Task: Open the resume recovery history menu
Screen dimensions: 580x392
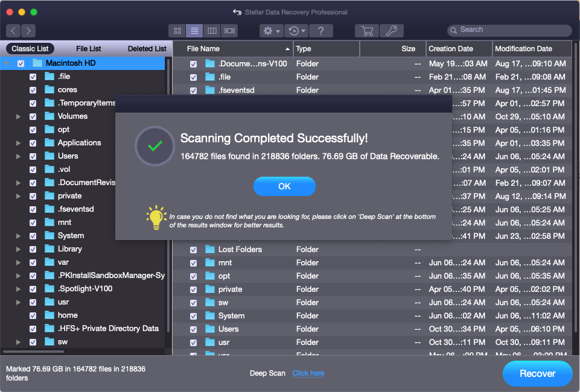Action: (x=296, y=31)
